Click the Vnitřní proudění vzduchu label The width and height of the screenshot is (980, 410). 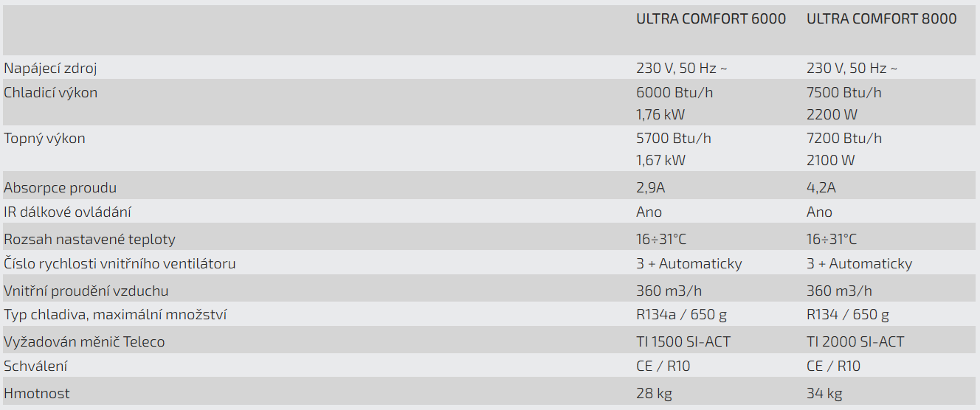86,291
